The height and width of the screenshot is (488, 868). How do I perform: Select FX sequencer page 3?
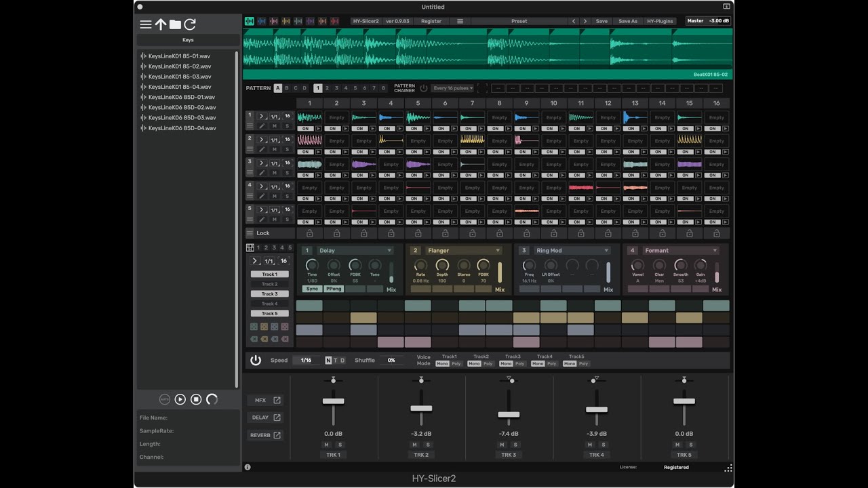[x=274, y=248]
